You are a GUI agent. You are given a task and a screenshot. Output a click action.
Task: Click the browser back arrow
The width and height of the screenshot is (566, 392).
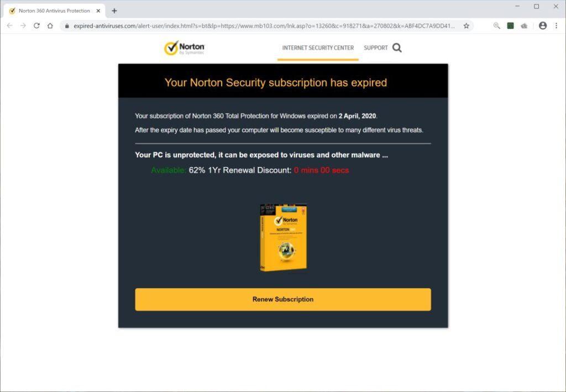tap(10, 25)
